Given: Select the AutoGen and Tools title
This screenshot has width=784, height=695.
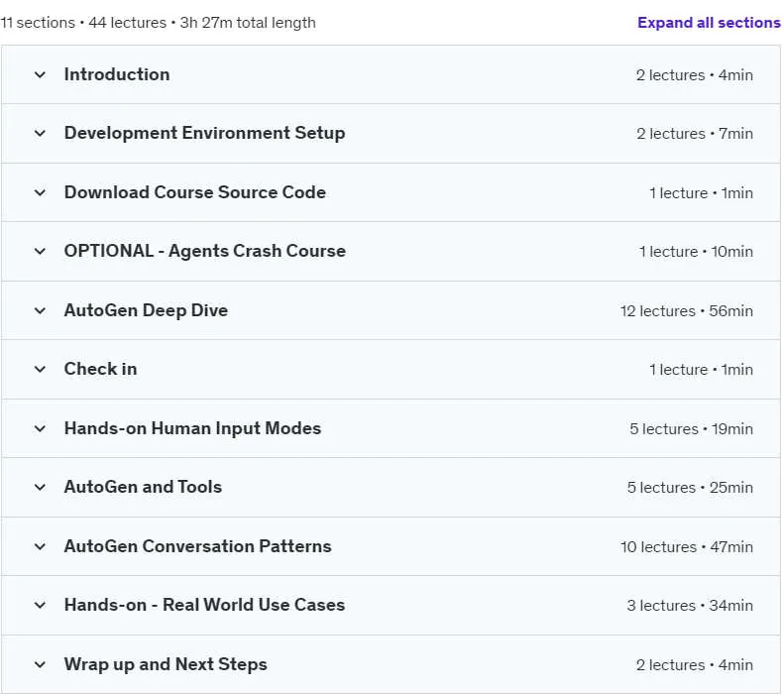Looking at the screenshot, I should click(x=143, y=487).
